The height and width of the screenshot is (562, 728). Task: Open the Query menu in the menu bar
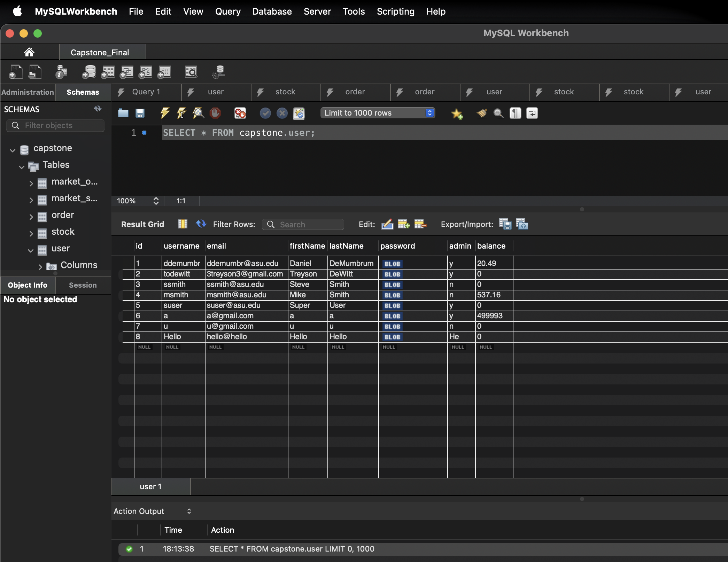pyautogui.click(x=227, y=11)
